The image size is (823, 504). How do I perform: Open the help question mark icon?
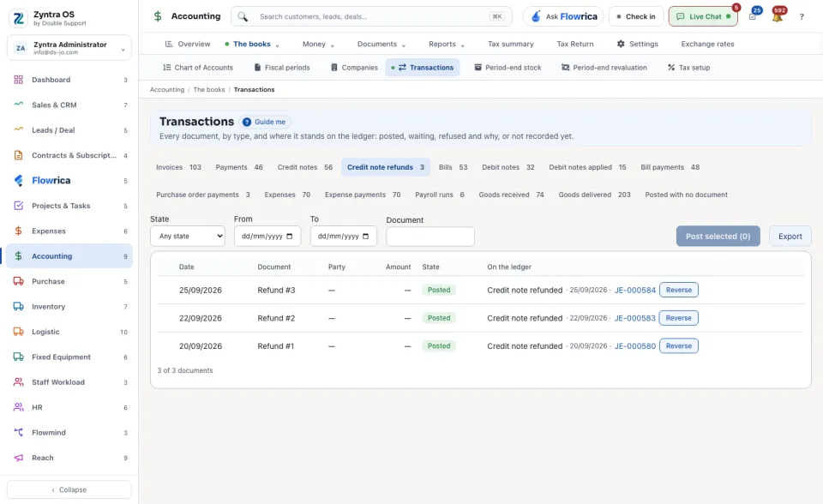(x=802, y=17)
